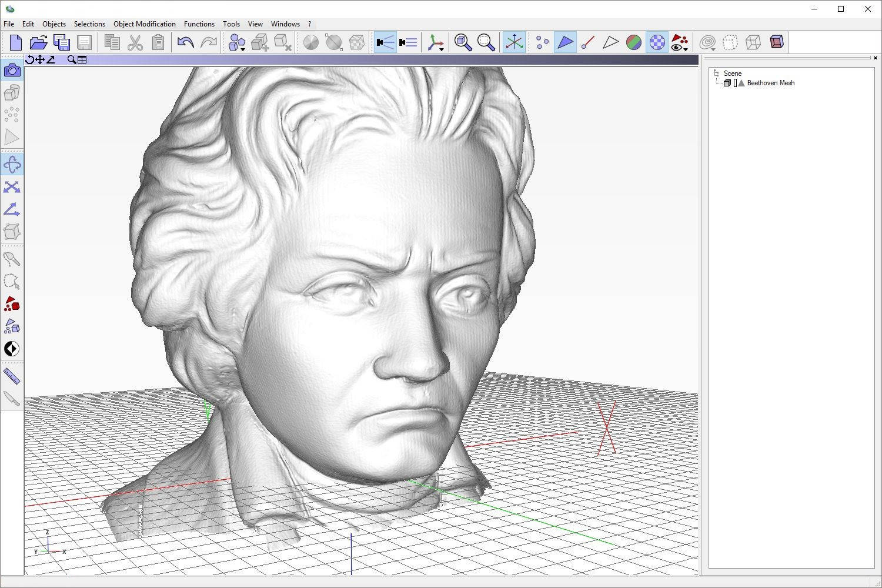Viewport: 882px width, 588px height.
Task: Select the brush selection tool
Action: pos(12,259)
